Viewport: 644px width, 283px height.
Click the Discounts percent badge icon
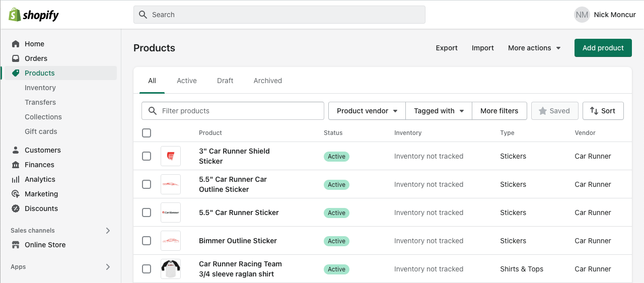[16, 208]
